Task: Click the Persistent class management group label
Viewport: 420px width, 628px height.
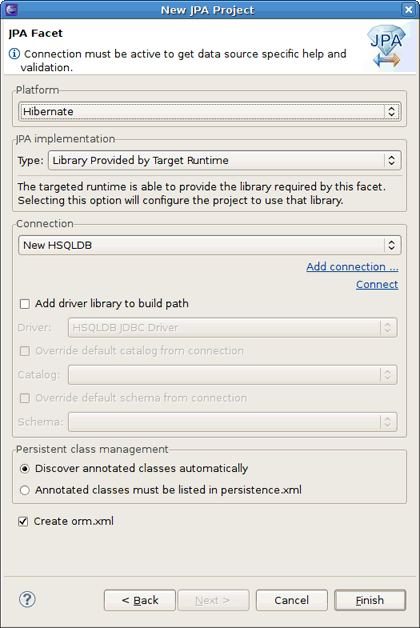Action: (x=92, y=449)
